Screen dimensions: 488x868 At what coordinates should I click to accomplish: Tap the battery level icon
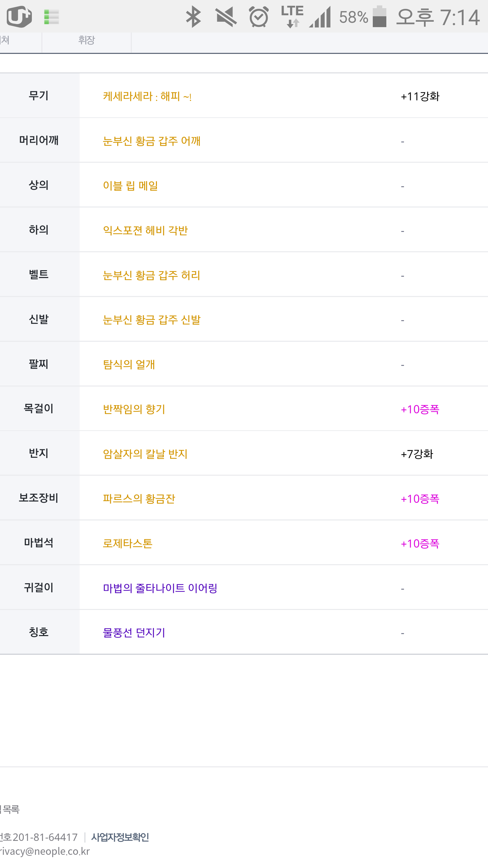(380, 17)
